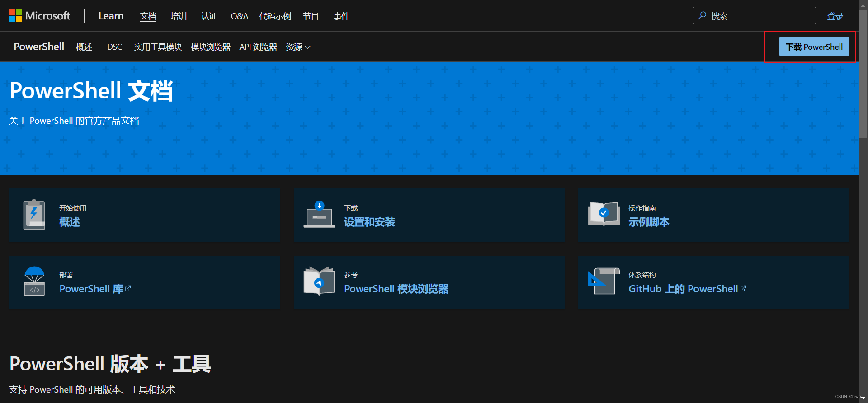The width and height of the screenshot is (868, 403).
Task: Click the Microsoft logo icon
Action: coord(15,16)
